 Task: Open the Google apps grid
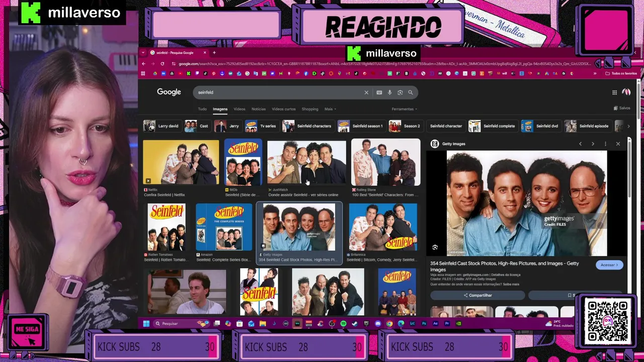(x=614, y=93)
